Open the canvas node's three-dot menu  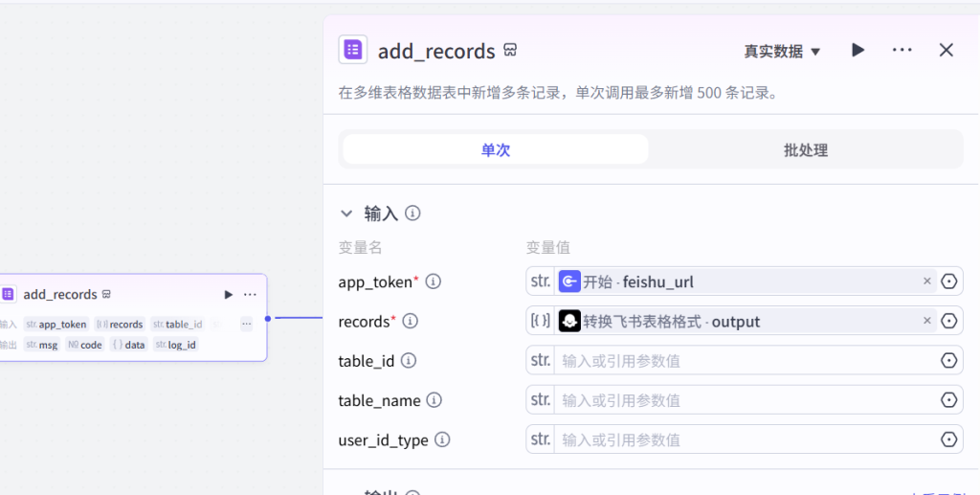coord(250,294)
